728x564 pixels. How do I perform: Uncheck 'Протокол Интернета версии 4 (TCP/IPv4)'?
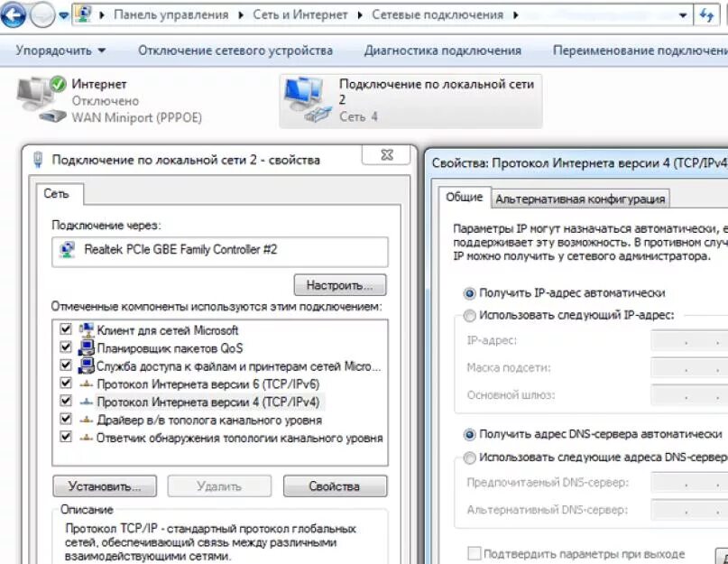tap(66, 401)
